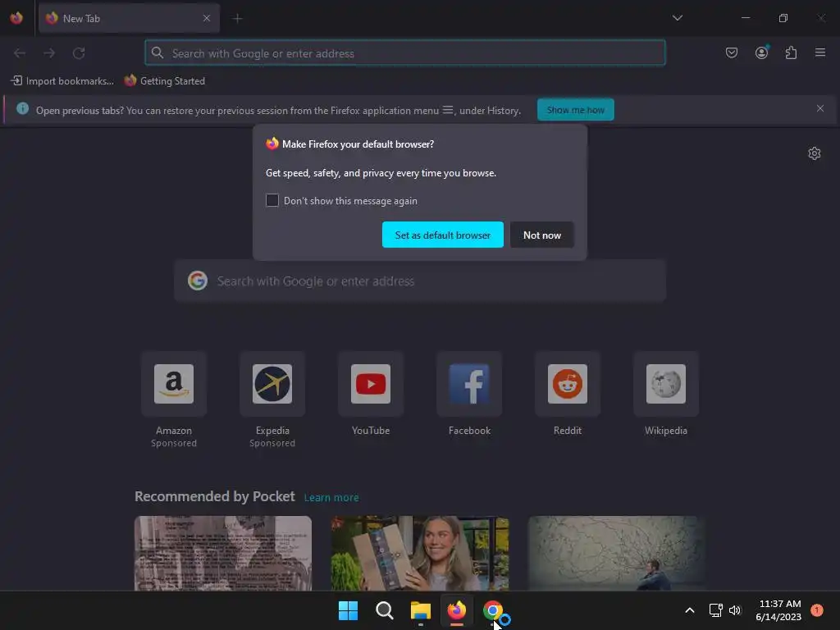Viewport: 840px width, 630px height.
Task: Click the Pocket Learn more link
Action: pyautogui.click(x=331, y=498)
